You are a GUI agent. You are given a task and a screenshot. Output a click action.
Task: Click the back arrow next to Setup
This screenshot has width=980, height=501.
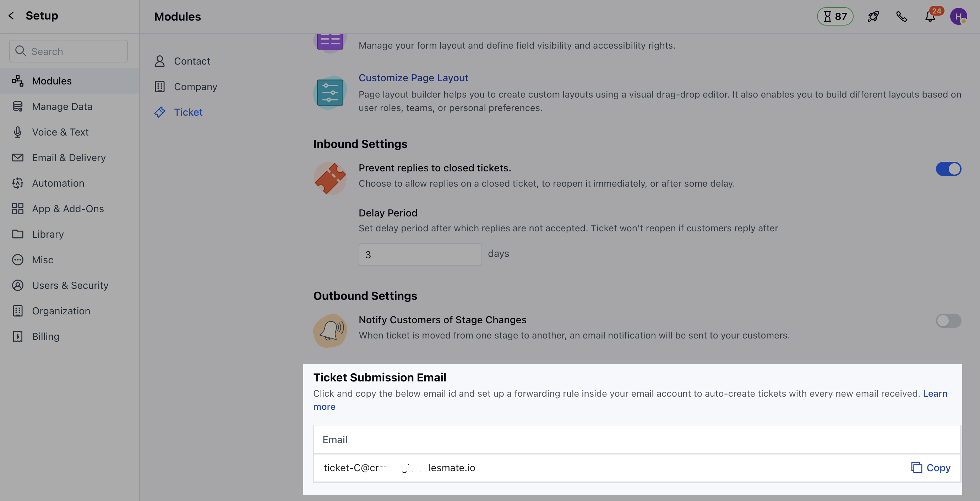click(11, 16)
